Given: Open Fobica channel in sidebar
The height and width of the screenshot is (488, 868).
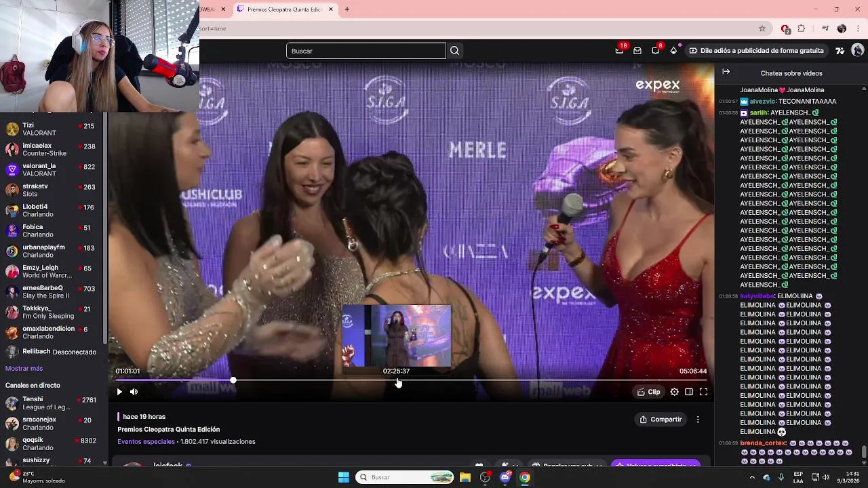Looking at the screenshot, I should 52,231.
